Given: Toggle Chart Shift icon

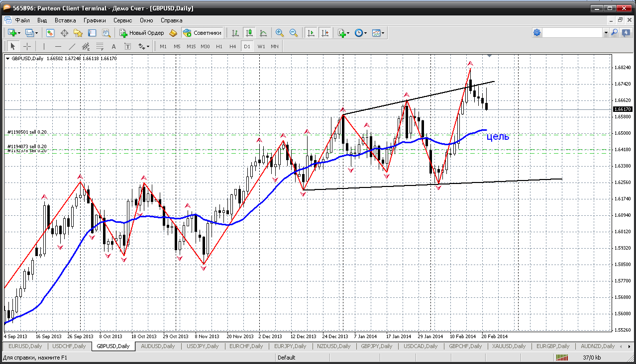Looking at the screenshot, I should click(325, 33).
